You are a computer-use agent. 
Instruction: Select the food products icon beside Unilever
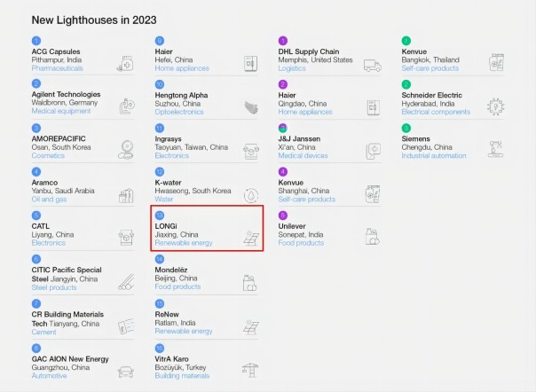(374, 237)
